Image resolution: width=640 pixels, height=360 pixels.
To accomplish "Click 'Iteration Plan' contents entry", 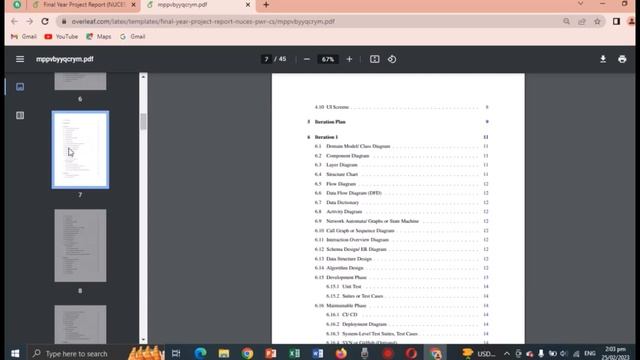I will [x=330, y=122].
